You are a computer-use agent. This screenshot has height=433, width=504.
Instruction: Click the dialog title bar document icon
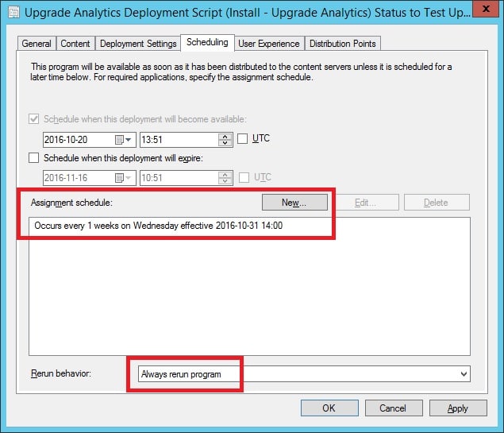(x=13, y=12)
